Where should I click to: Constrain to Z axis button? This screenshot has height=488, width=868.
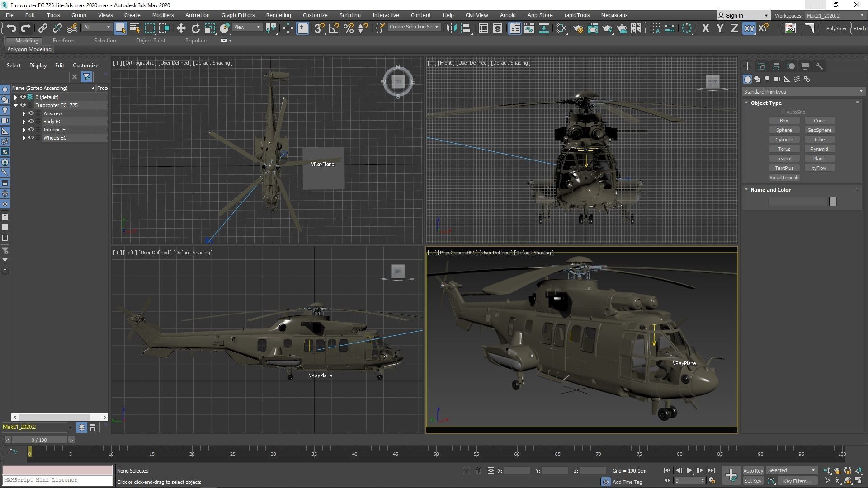click(x=734, y=28)
